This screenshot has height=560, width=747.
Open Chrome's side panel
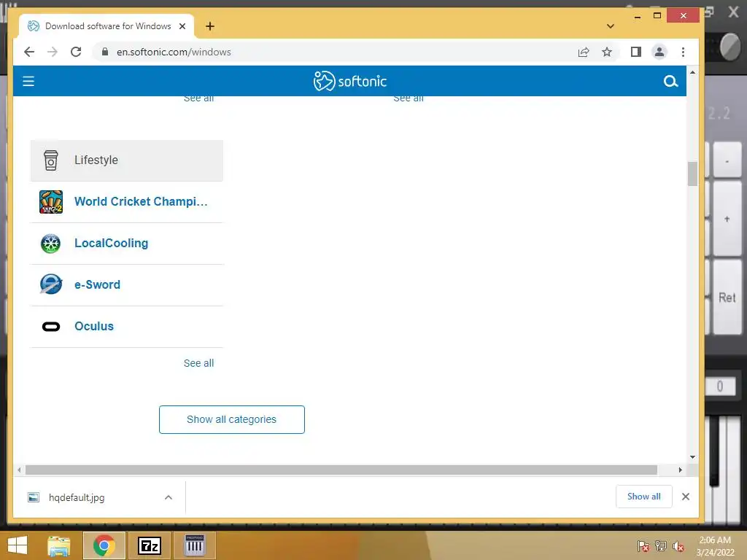click(636, 52)
